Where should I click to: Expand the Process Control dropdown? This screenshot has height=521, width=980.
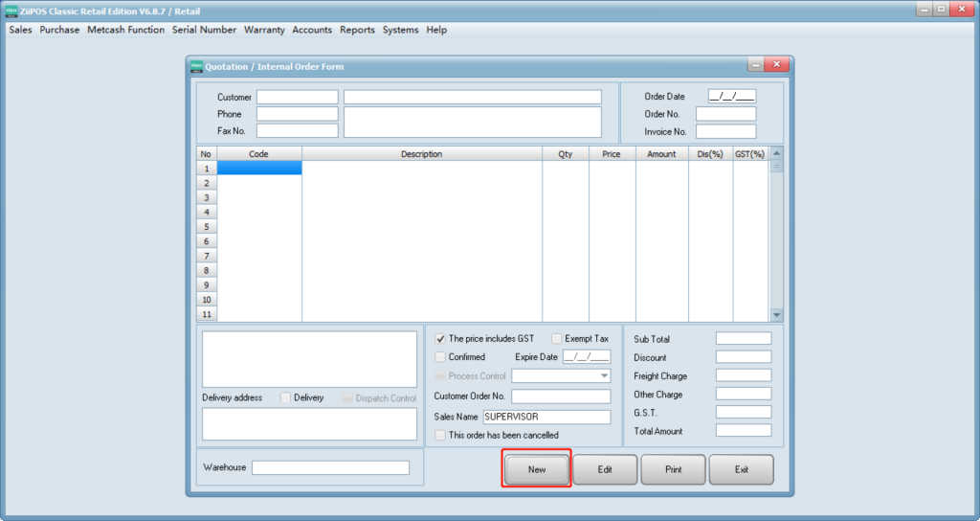[x=603, y=376]
